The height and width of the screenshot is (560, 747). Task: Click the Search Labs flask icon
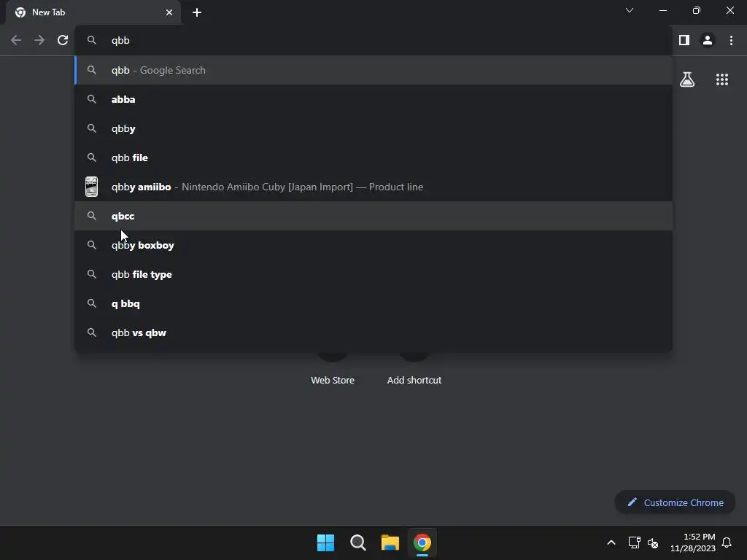click(687, 79)
